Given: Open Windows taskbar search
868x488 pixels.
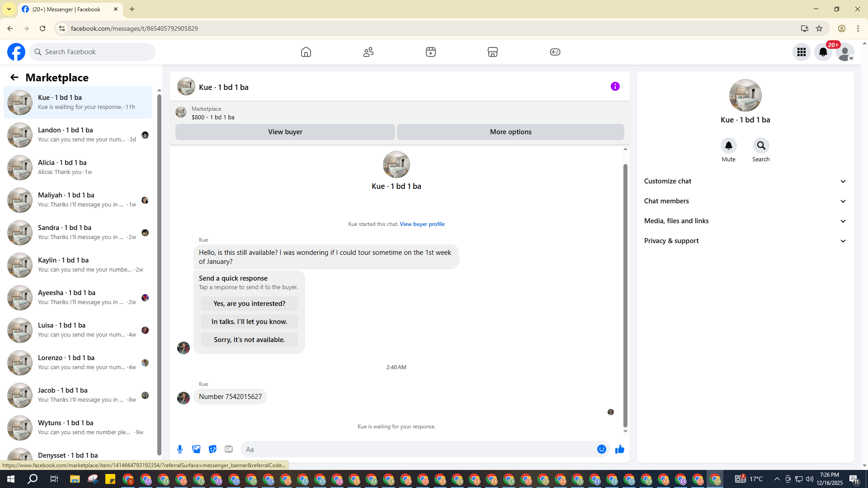Looking at the screenshot, I should tap(33, 479).
